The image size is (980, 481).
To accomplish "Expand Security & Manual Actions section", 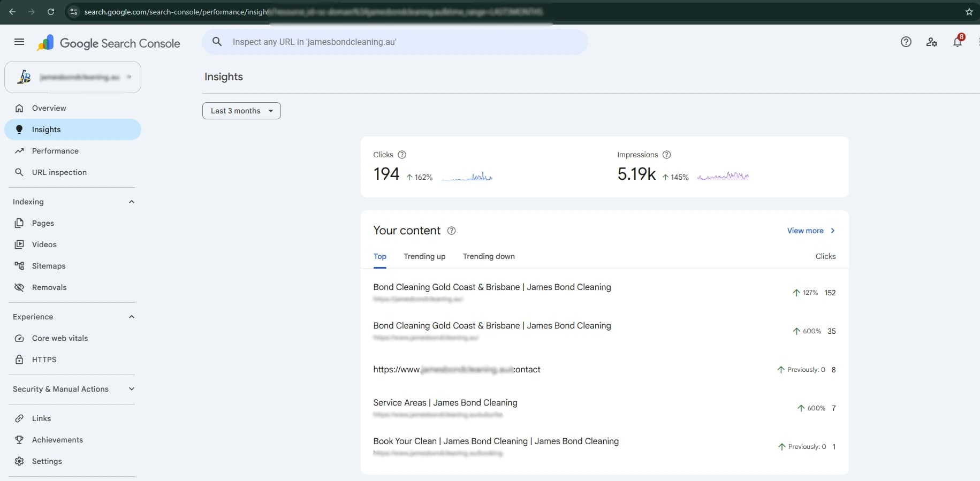I will click(x=132, y=389).
